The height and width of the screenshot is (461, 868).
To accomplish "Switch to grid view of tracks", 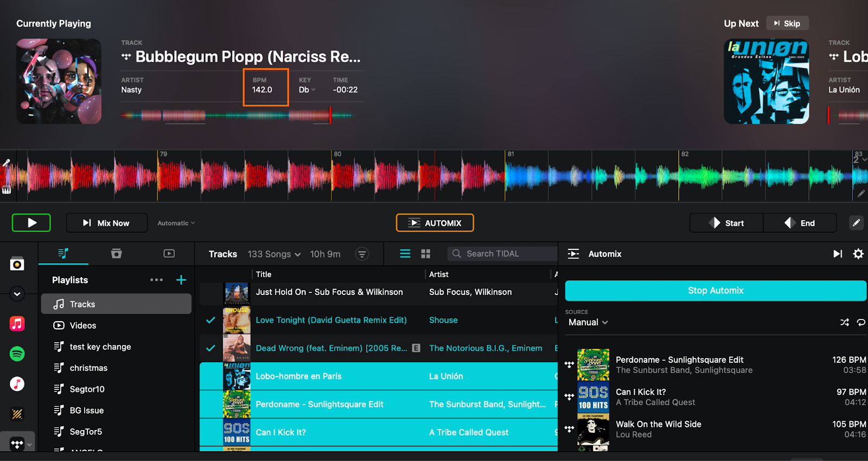I will click(425, 254).
